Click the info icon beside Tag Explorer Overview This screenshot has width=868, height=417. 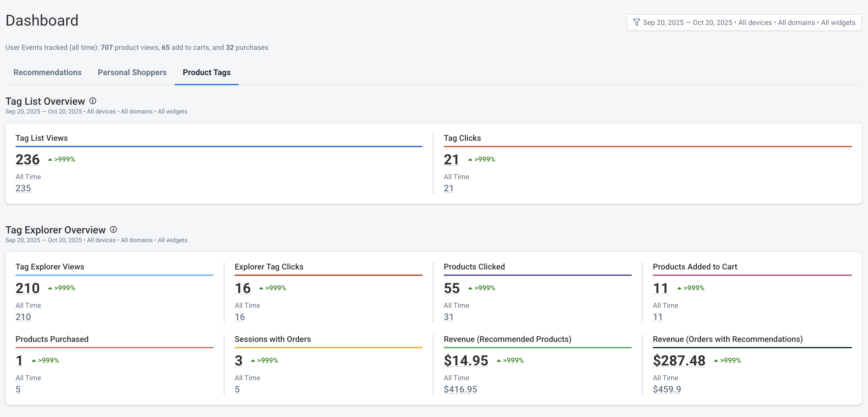click(113, 230)
